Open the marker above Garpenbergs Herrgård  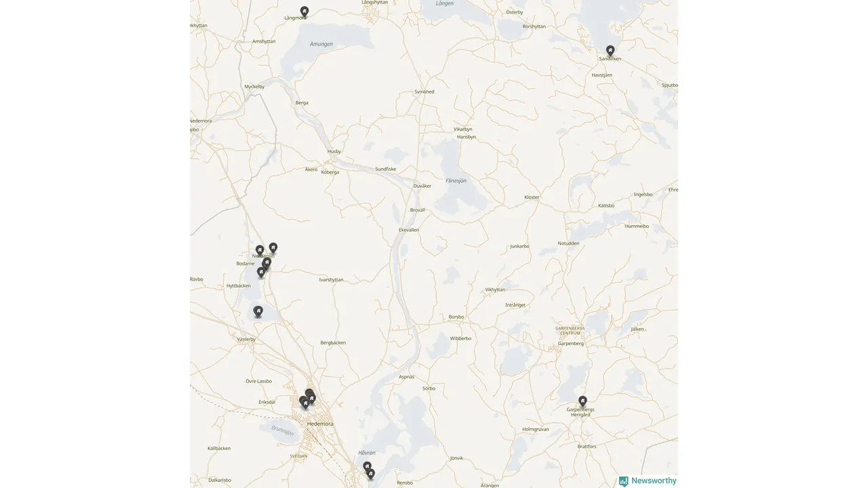[583, 401]
